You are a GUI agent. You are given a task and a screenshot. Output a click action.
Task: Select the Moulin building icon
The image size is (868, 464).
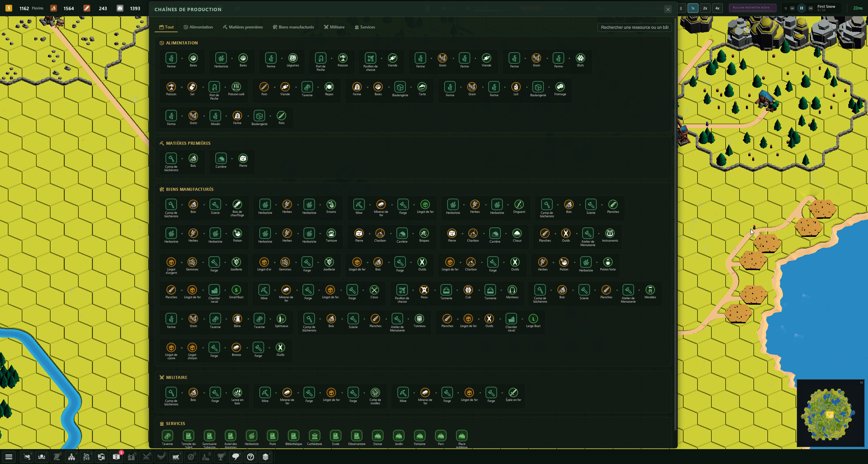[215, 116]
